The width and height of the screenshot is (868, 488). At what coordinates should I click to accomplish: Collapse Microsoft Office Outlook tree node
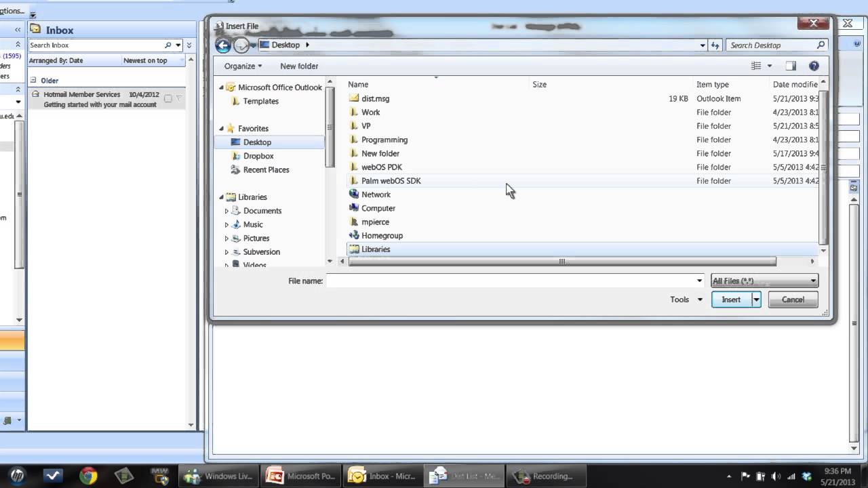click(x=221, y=87)
